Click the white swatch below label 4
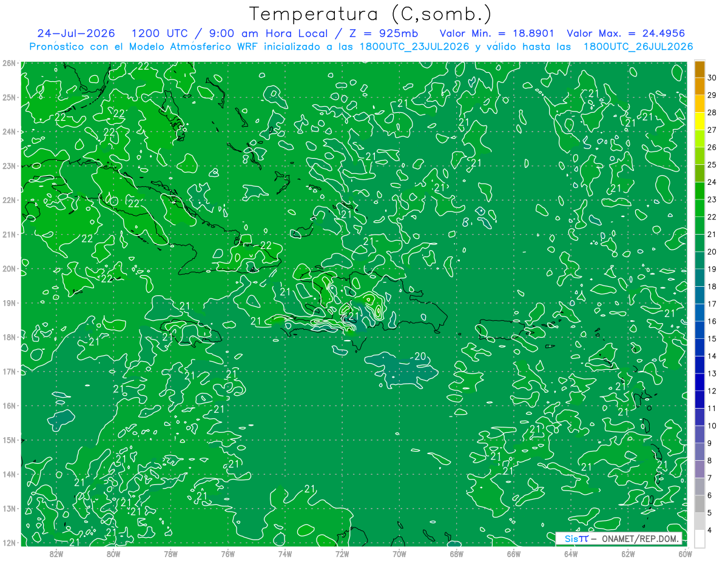The width and height of the screenshot is (728, 562). 699,538
